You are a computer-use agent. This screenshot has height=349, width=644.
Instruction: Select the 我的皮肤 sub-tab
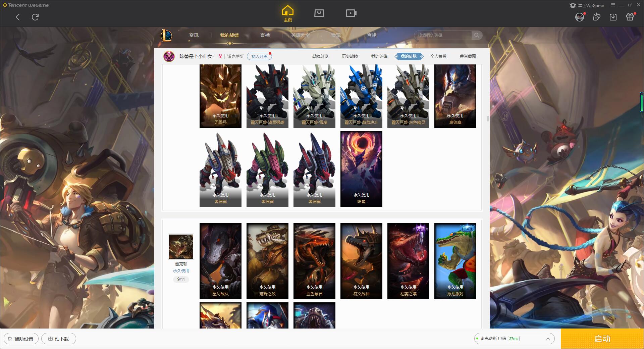point(409,56)
